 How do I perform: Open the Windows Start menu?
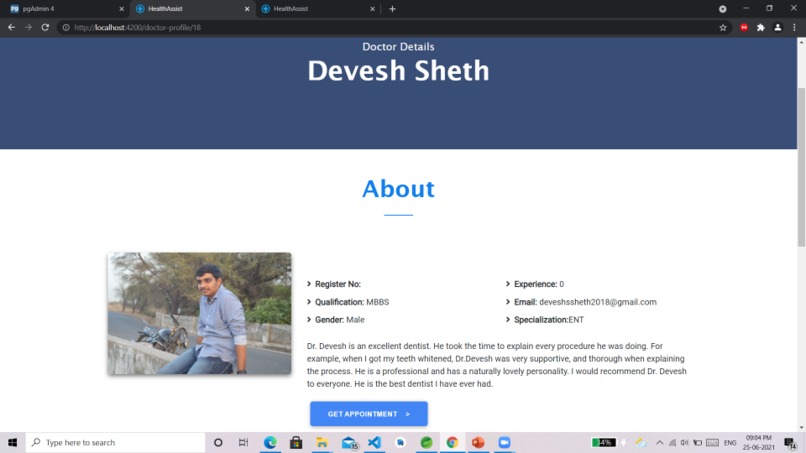click(x=12, y=442)
